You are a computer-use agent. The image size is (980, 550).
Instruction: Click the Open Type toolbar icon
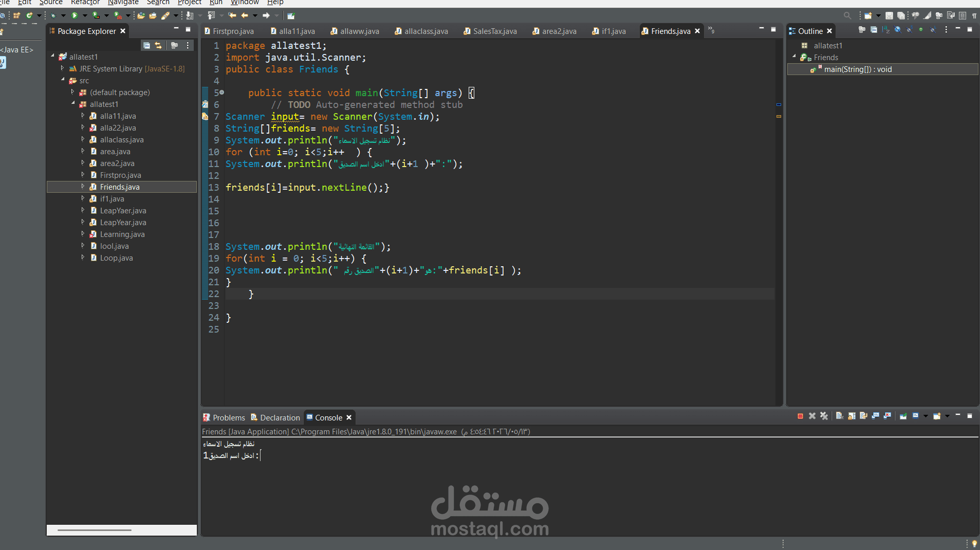(141, 15)
